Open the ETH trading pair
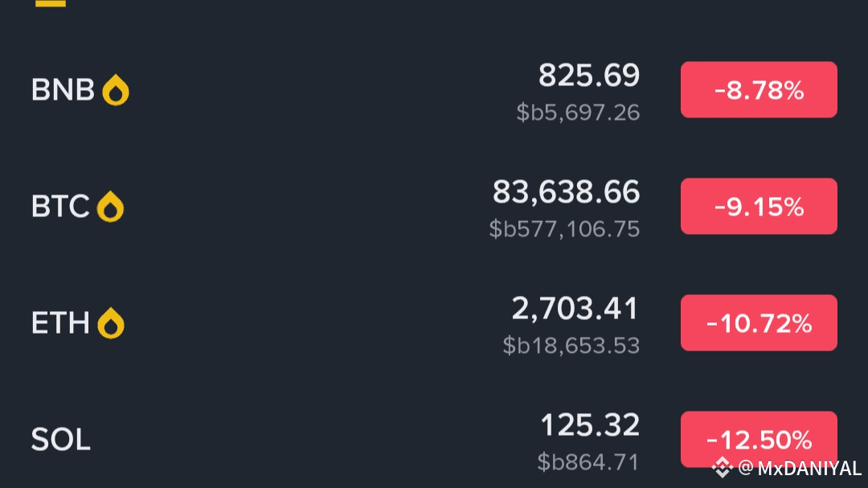The height and width of the screenshot is (488, 868). click(x=434, y=323)
